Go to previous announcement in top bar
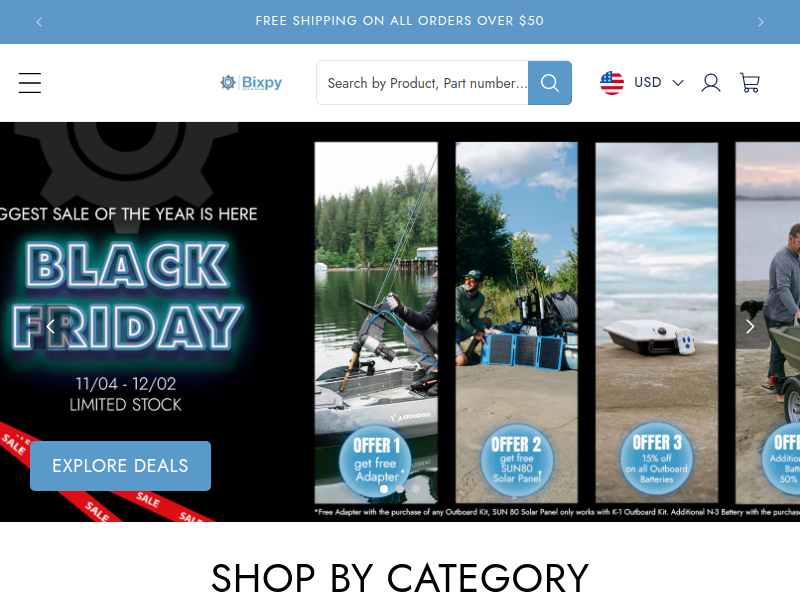The image size is (800, 600). coord(39,22)
